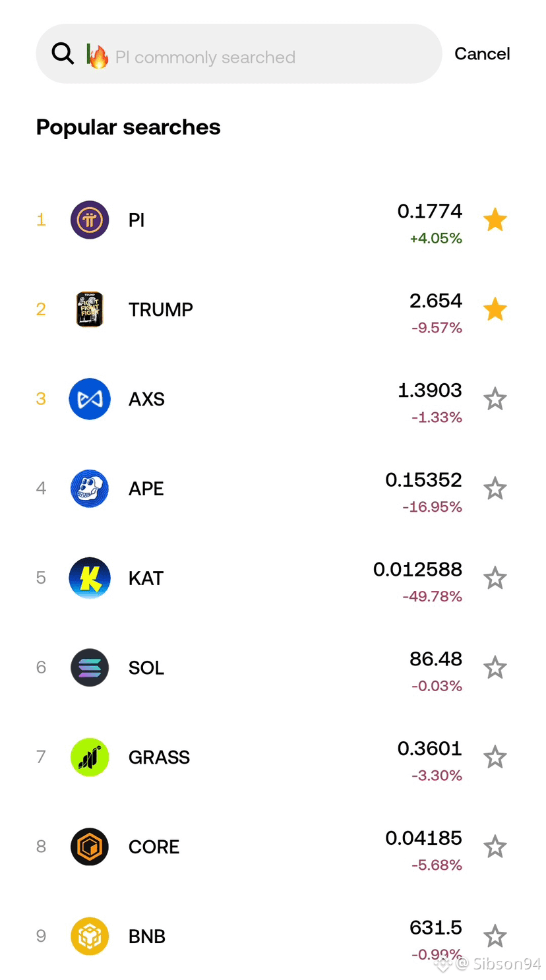The width and height of the screenshot is (546, 980).
Task: Favorite APE with its star
Action: (x=495, y=489)
